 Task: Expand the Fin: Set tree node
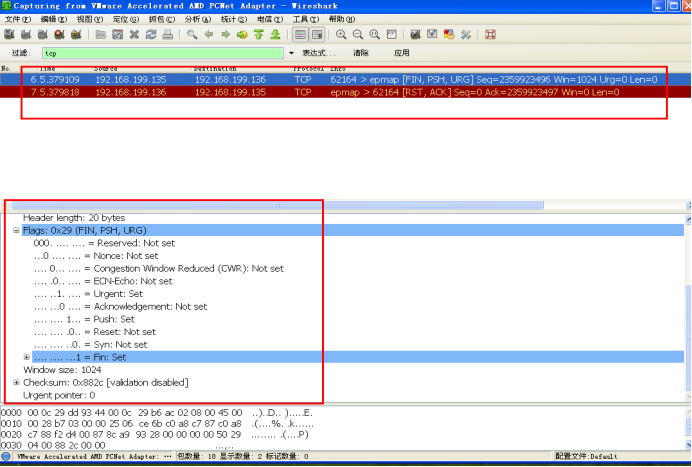[x=27, y=357]
